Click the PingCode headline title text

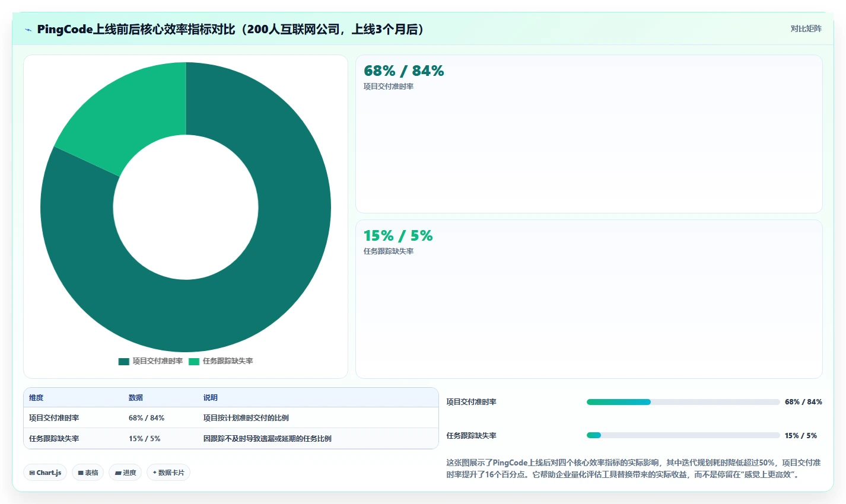click(233, 29)
